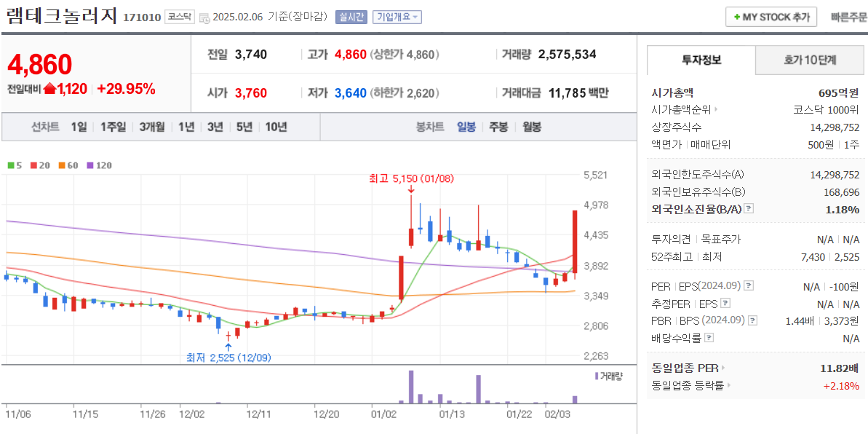Click the 시가총액순위 link
The image size is (868, 434).
pos(682,110)
